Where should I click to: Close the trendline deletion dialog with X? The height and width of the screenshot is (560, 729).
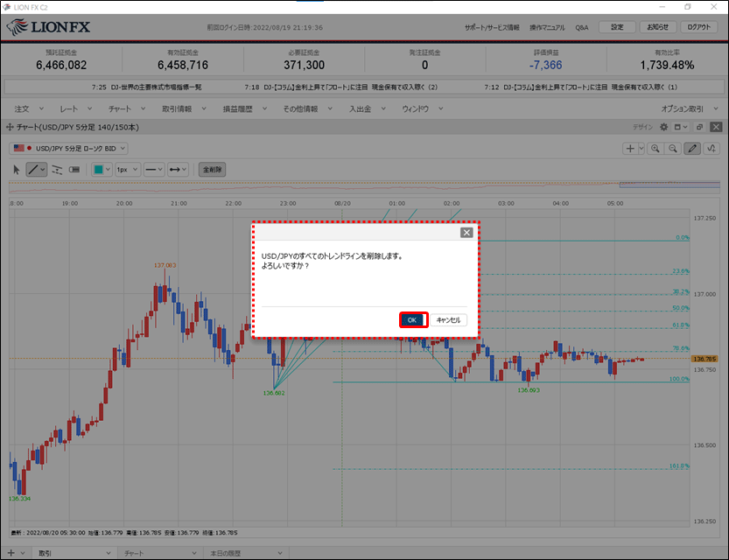[466, 233]
